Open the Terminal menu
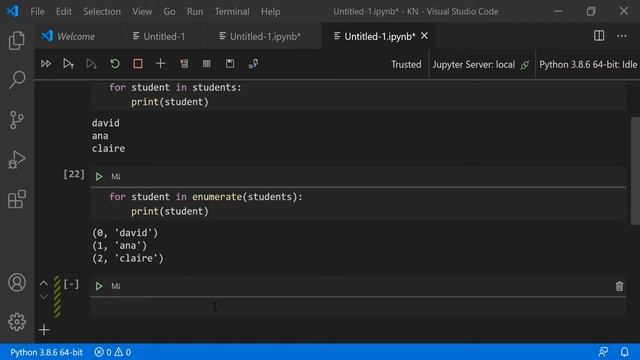This screenshot has height=360, width=640. (x=232, y=11)
